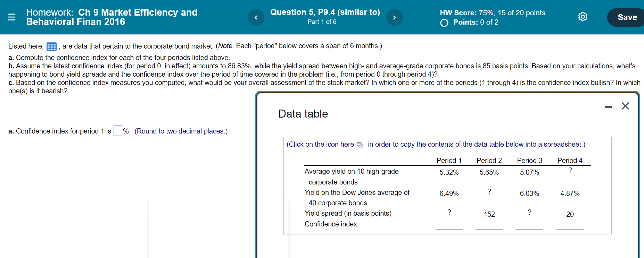Click the "Part 1 of 6" label
The height and width of the screenshot is (258, 644).
[x=322, y=21]
